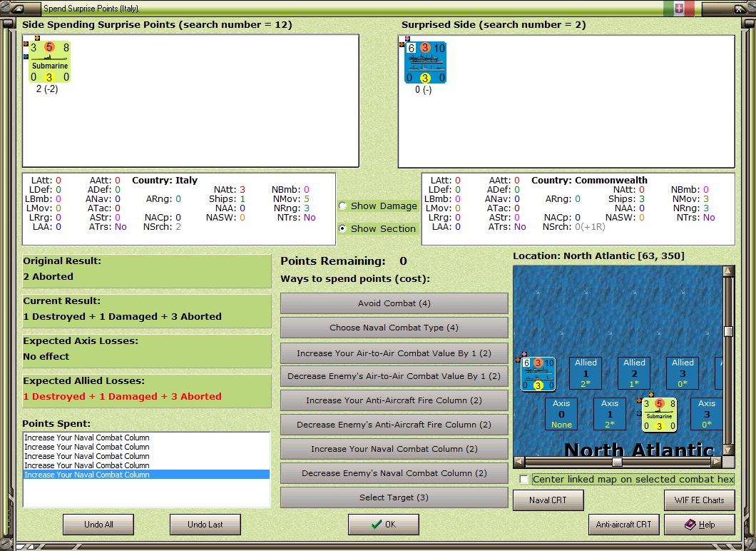Select the Show Section radio button

coord(343,228)
